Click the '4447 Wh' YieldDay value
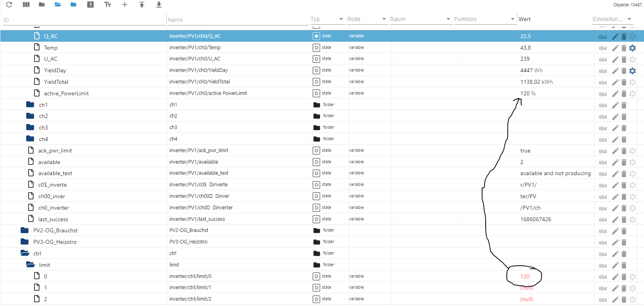This screenshot has width=644, height=305. coord(531,70)
